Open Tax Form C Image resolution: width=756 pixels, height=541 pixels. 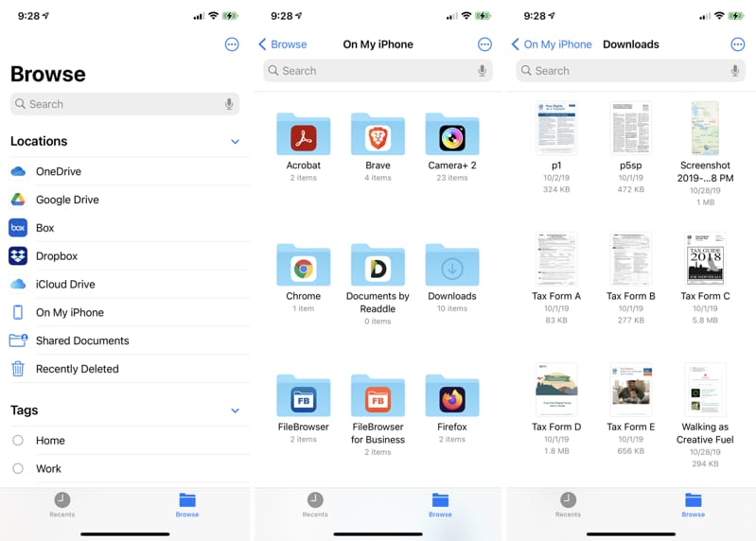705,259
